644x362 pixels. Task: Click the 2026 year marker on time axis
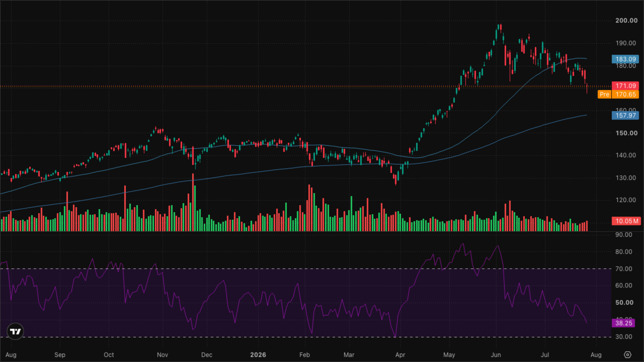pos(258,355)
